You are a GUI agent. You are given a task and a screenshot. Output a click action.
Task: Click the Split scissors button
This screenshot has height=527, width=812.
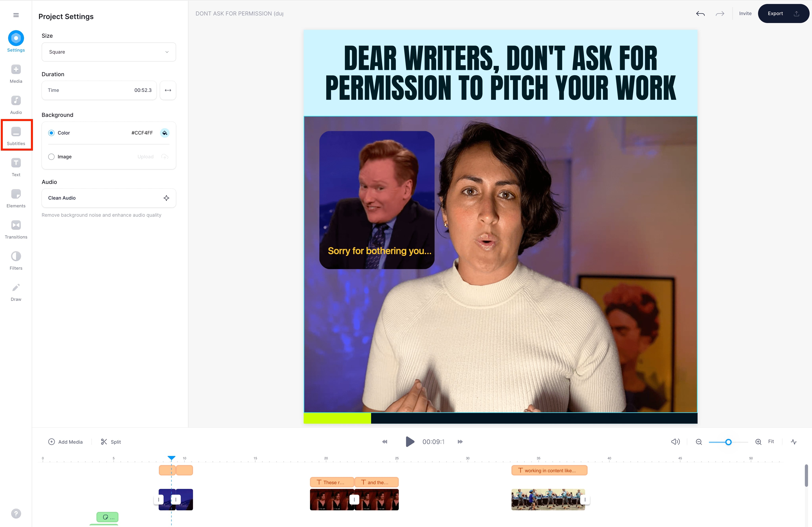pyautogui.click(x=111, y=442)
